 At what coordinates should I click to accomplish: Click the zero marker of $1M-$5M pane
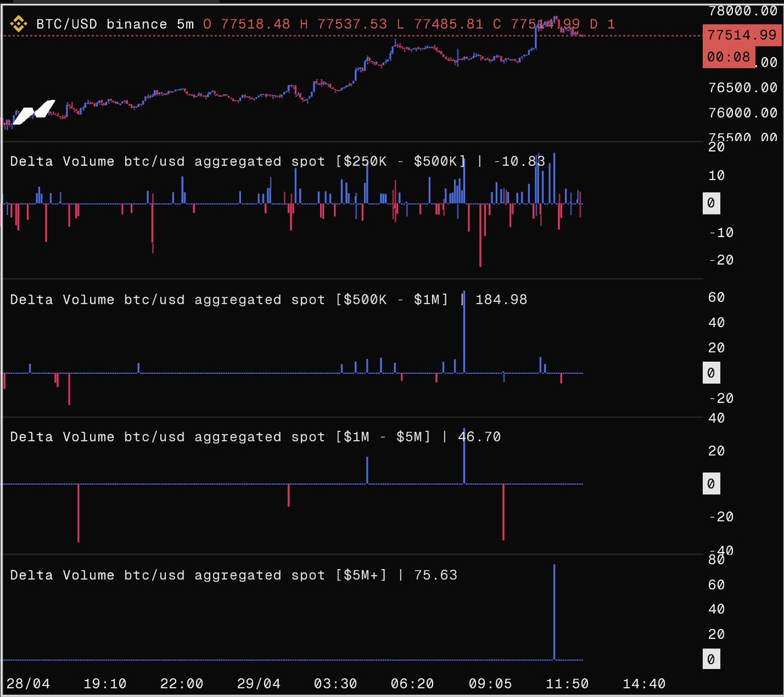tap(711, 485)
